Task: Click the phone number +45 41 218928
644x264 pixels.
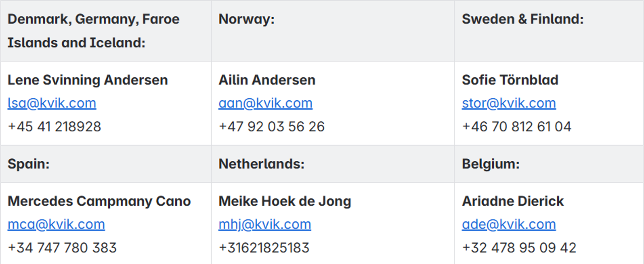Action: click(54, 127)
